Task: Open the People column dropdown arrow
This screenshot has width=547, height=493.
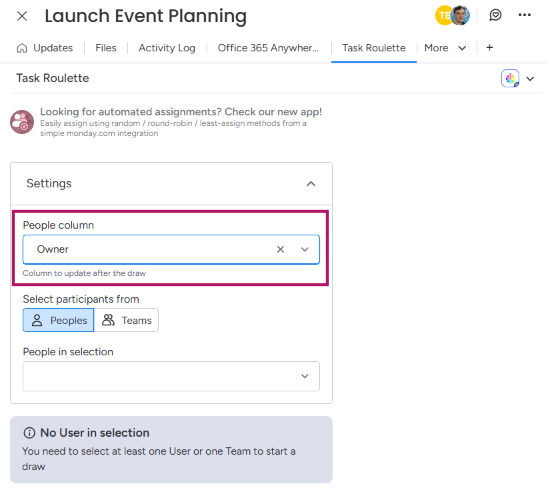Action: [305, 249]
